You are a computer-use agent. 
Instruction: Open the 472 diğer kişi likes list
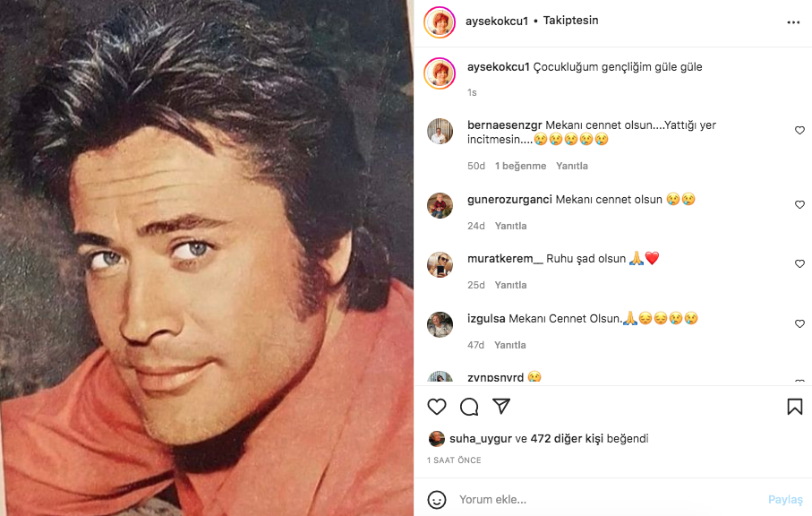point(567,439)
